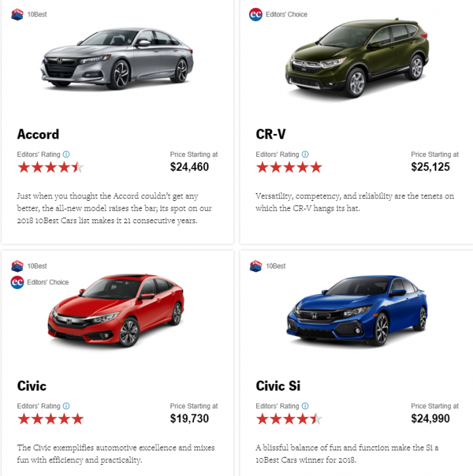The width and height of the screenshot is (473, 476).
Task: Open the Civic model title link
Action: (32, 385)
